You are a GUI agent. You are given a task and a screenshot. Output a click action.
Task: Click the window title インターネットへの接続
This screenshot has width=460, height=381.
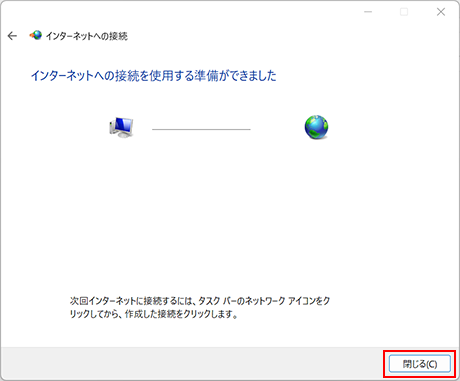(87, 36)
